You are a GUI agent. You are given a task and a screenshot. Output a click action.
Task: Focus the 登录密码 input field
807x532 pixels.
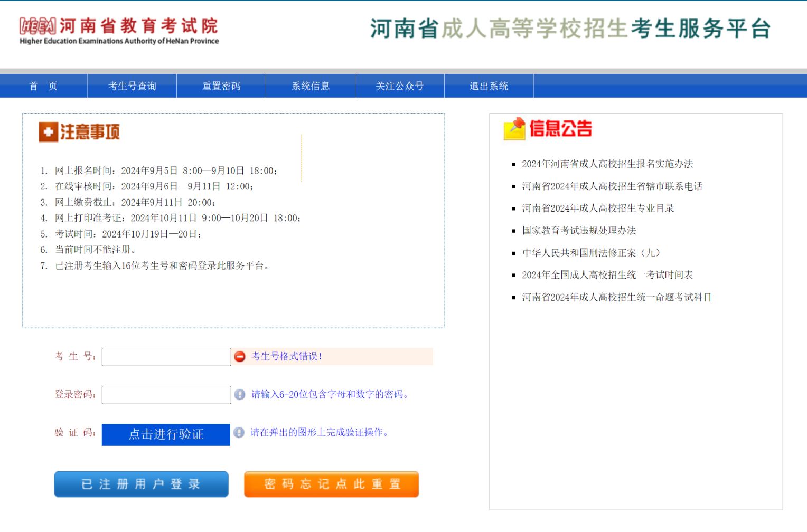[x=166, y=395]
